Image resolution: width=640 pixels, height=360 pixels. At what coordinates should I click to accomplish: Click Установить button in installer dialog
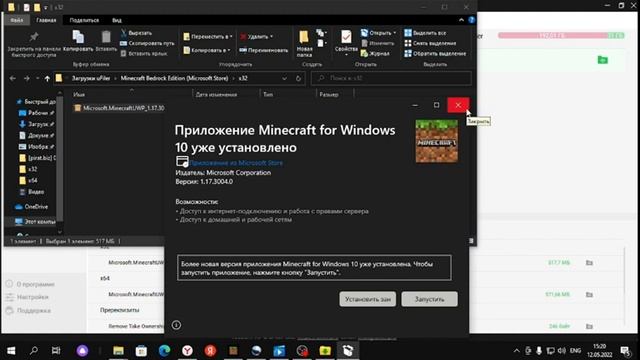[x=368, y=299]
